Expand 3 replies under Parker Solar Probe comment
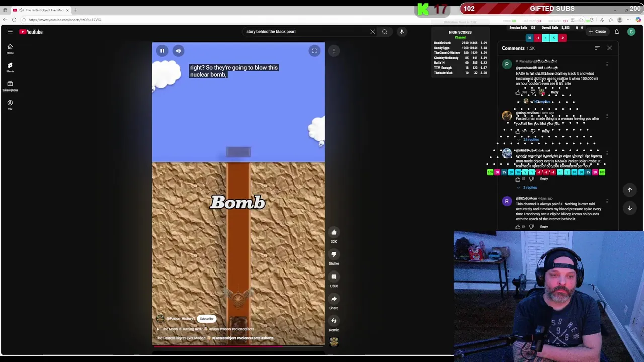Viewport: 644px width, 362px height. [x=527, y=187]
